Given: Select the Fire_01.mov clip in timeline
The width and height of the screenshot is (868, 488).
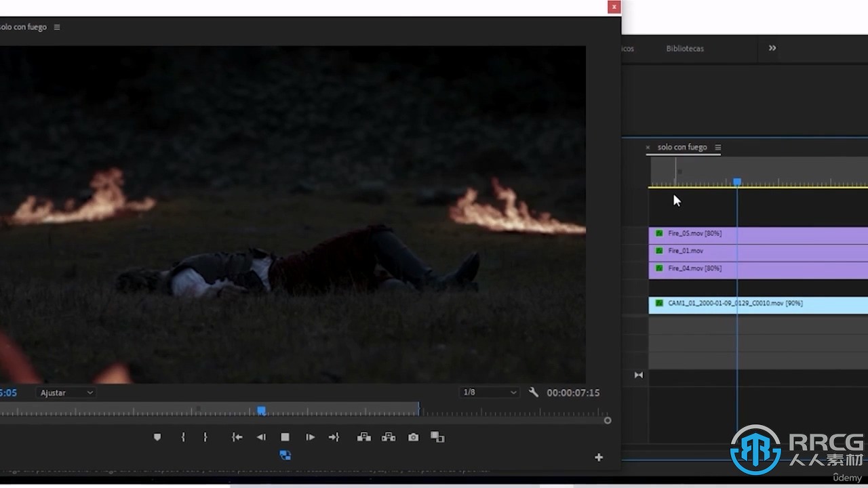Looking at the screenshot, I should [758, 251].
